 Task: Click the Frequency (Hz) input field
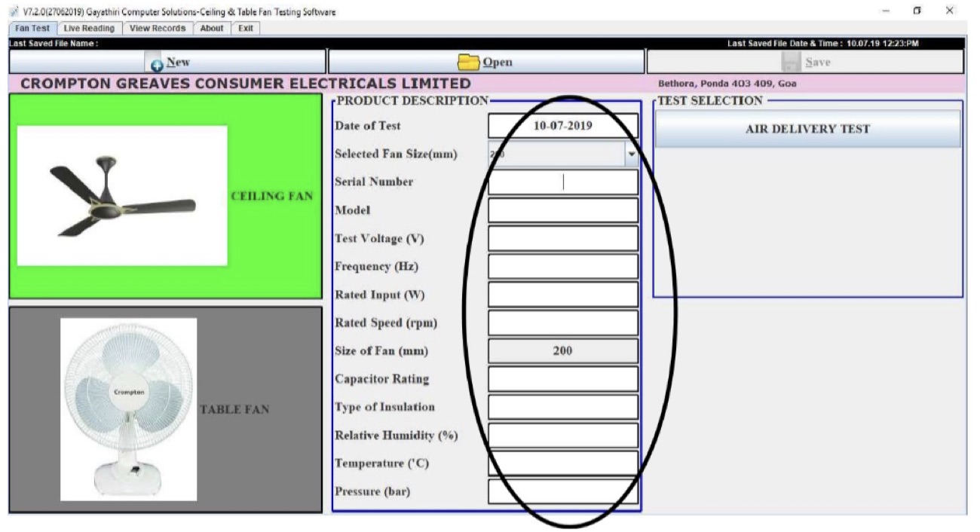563,267
